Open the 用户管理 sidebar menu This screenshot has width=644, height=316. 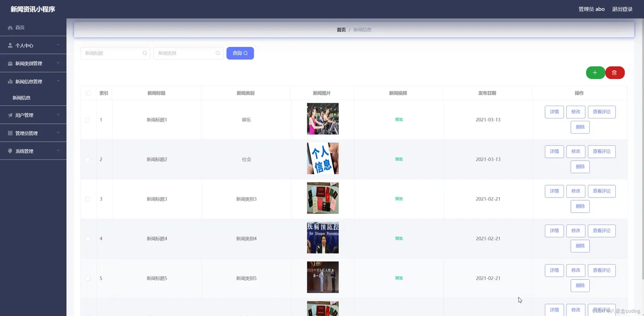point(33,115)
